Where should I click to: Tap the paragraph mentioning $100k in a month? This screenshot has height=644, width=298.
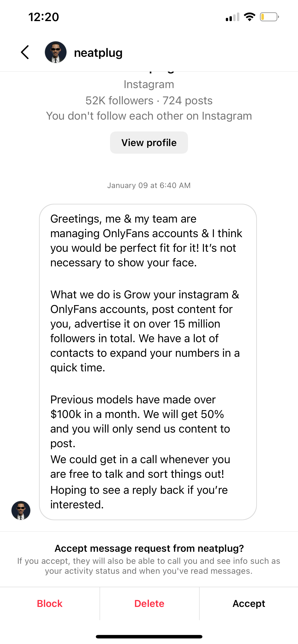coord(140,421)
